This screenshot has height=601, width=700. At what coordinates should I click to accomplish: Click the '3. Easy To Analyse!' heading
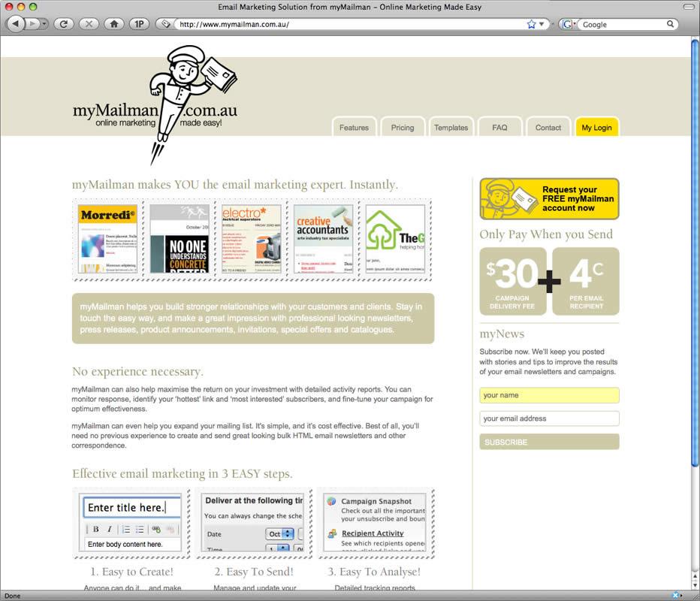coord(374,572)
